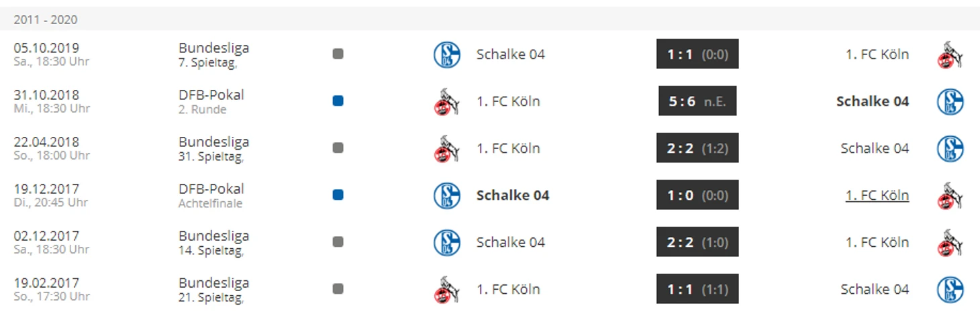Click 1. FC Köln crest in 19.02.2017 row
The width and height of the screenshot is (980, 326).
point(446,289)
